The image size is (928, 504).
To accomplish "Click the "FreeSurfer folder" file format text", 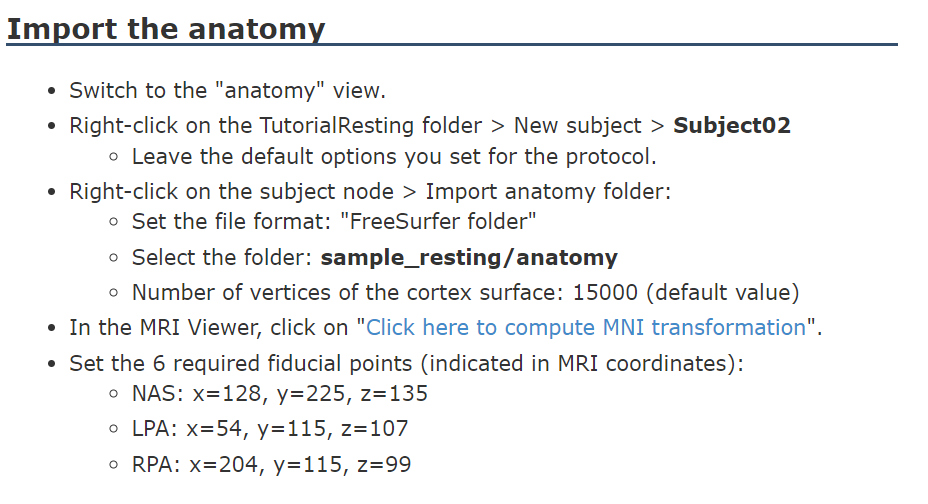I will coord(439,221).
